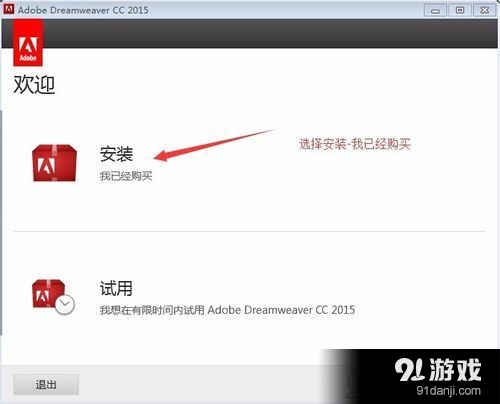Select the 安装 install option heading
The height and width of the screenshot is (404, 500).
[x=116, y=154]
